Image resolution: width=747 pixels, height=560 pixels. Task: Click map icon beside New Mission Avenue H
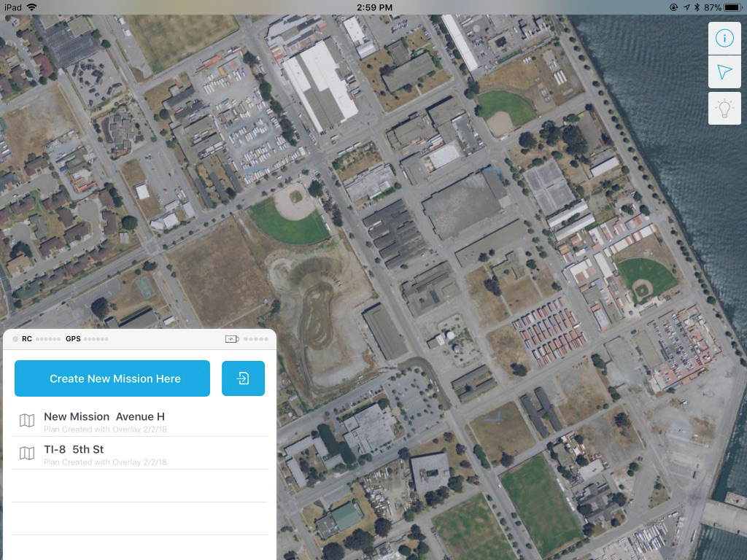tap(27, 421)
